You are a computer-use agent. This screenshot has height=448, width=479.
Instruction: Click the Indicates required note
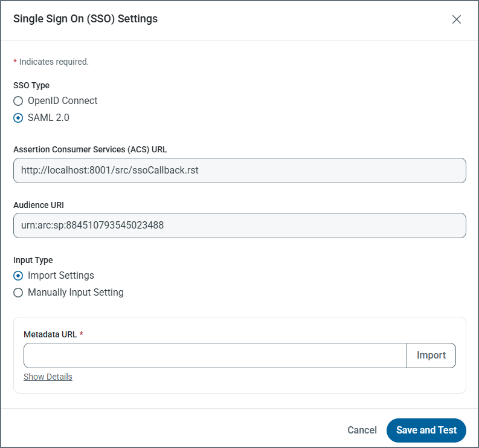coord(54,62)
